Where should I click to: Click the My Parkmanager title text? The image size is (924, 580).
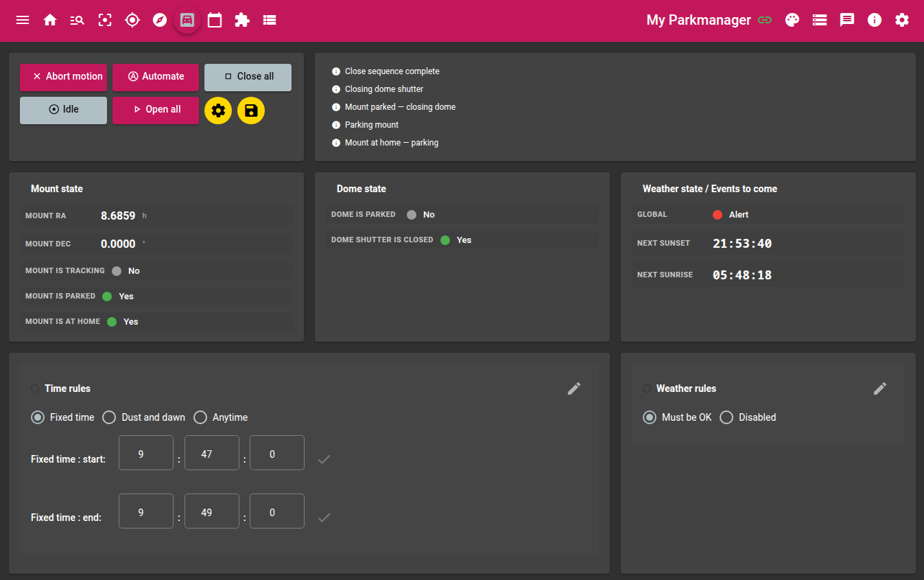pyautogui.click(x=698, y=20)
